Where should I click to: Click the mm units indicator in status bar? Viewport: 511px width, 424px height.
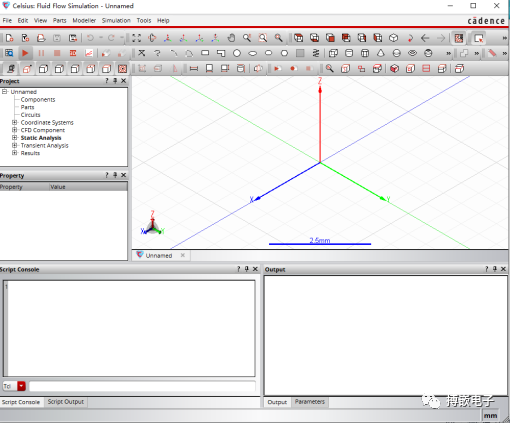[x=490, y=415]
